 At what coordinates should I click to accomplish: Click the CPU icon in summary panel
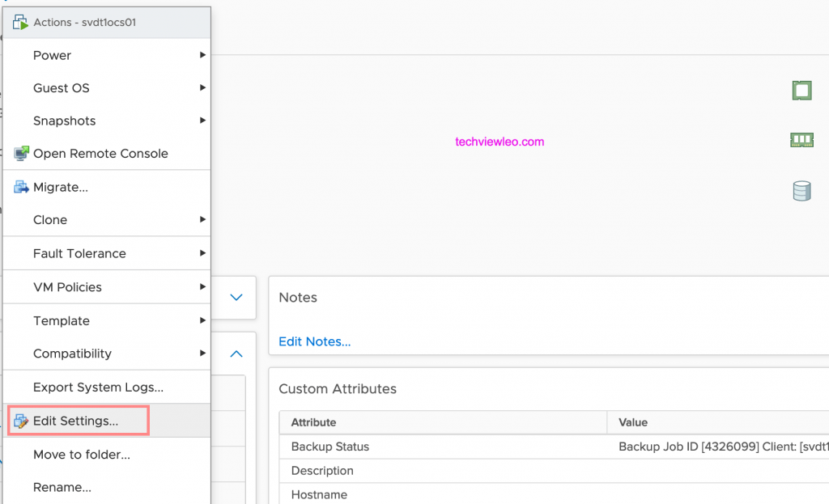coord(801,91)
